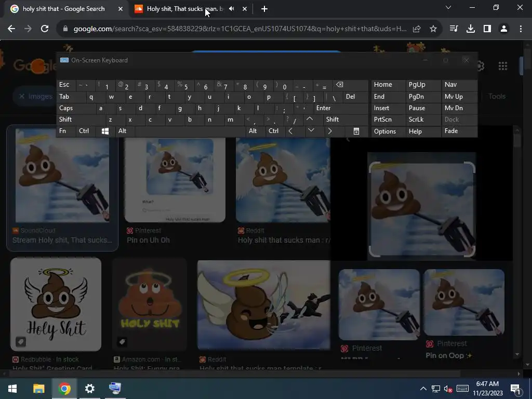Open the SoundCloud Stream Holy shit result thumbnail

(x=62, y=176)
